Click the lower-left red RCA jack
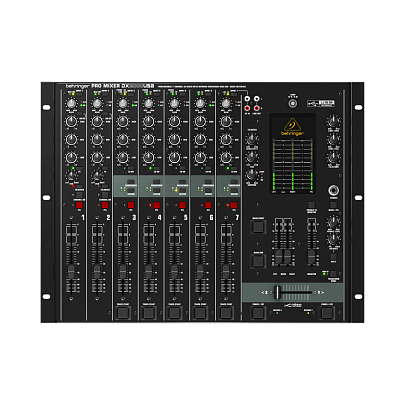Viewport: 405px width, 405px height. point(247,108)
